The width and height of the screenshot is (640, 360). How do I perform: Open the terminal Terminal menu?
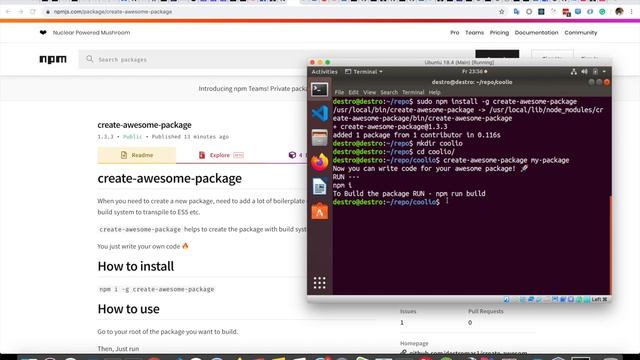pos(413,92)
